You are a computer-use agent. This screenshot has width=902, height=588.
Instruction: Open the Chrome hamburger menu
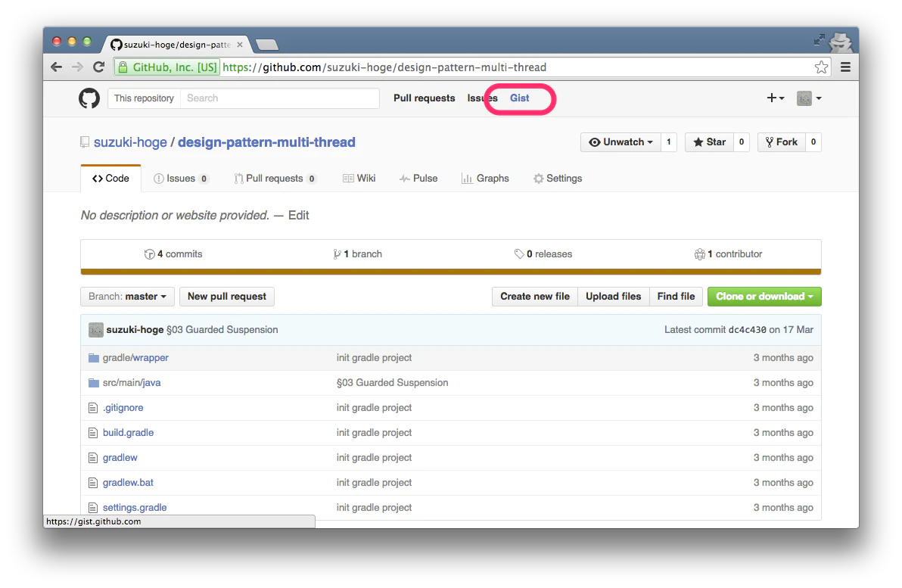coord(846,67)
